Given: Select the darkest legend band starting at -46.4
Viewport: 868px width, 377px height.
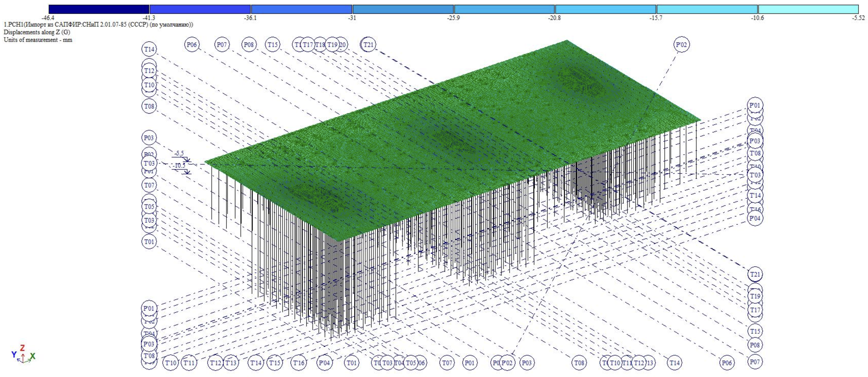Looking at the screenshot, I should point(99,9).
